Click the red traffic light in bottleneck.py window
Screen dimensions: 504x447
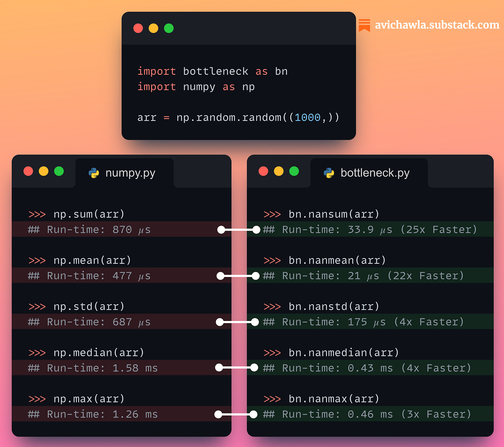tap(263, 171)
